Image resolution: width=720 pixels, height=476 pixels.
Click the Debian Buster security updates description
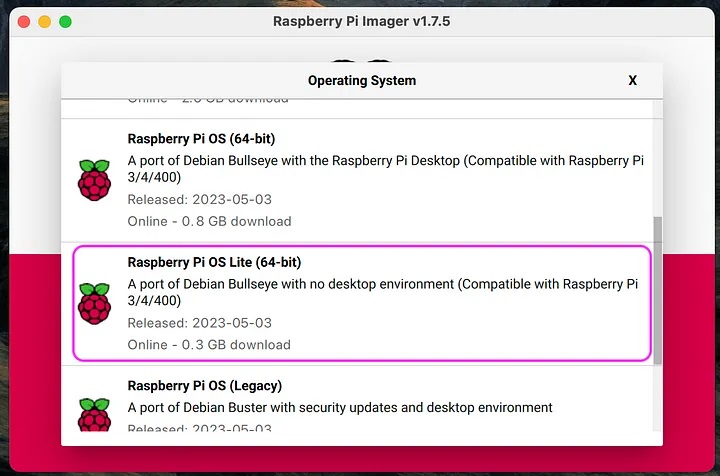340,407
